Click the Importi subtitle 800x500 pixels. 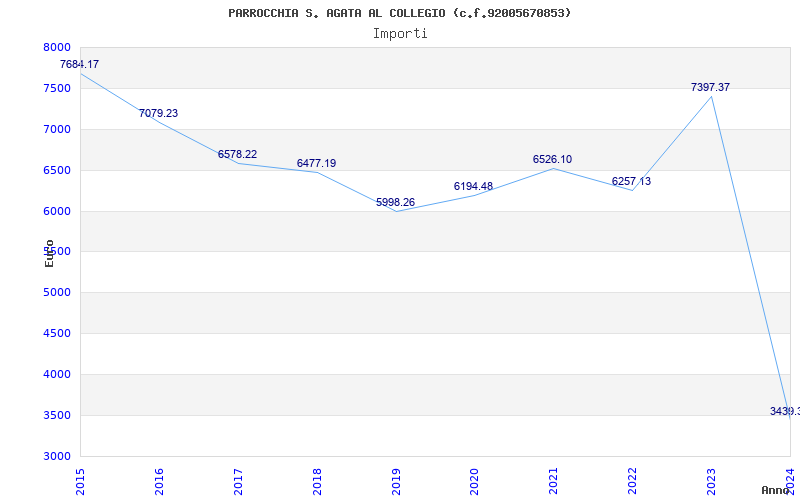(x=400, y=34)
